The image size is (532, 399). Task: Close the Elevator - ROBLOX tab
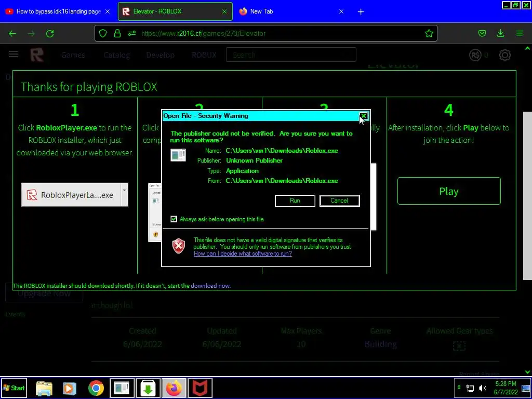tap(224, 11)
